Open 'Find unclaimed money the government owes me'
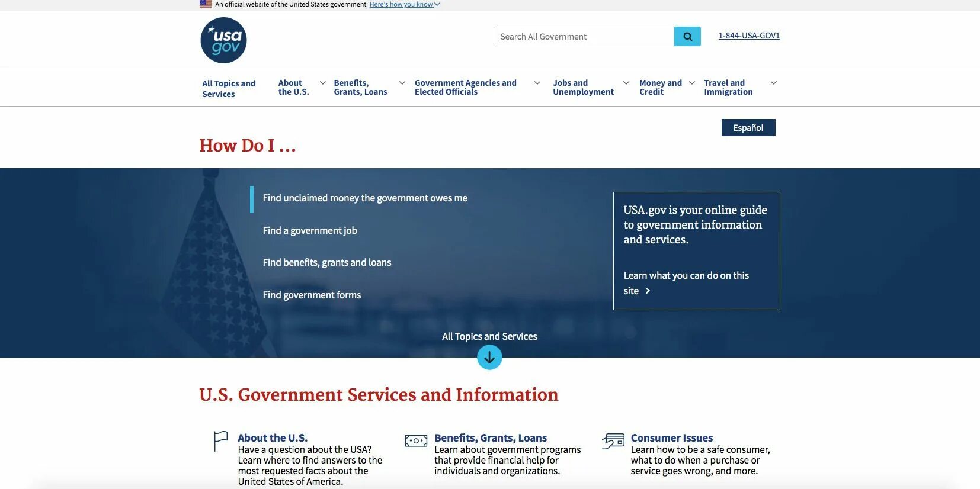Image resolution: width=980 pixels, height=489 pixels. click(x=365, y=198)
